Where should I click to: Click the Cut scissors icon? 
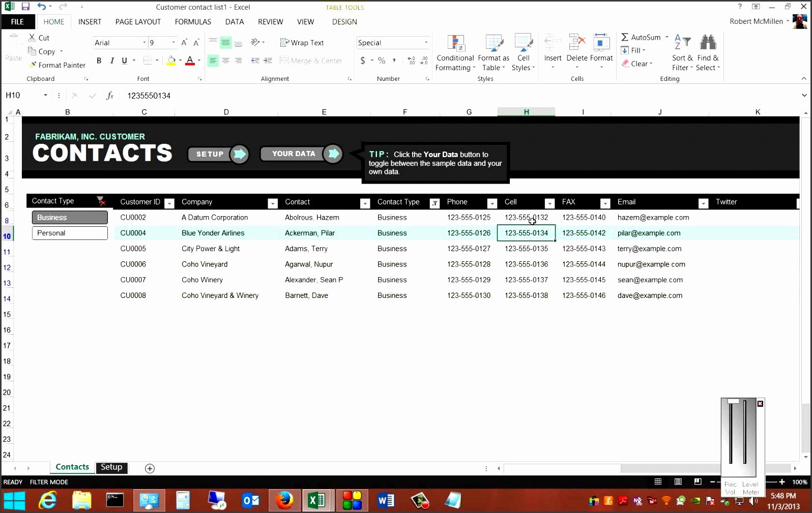click(x=32, y=38)
